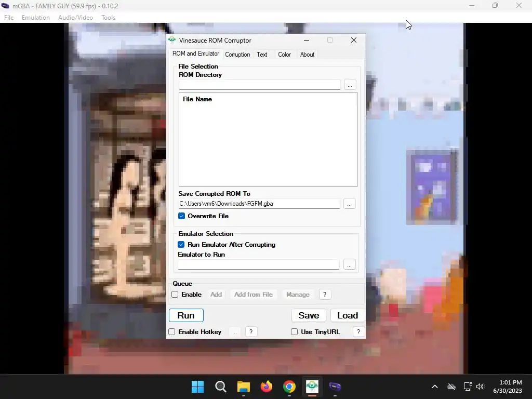Image resolution: width=532 pixels, height=399 pixels.
Task: Click the Queue Add button
Action: click(216, 295)
